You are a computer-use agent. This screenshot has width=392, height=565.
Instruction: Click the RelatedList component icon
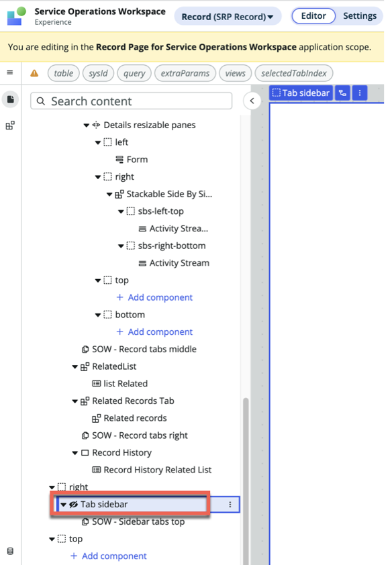[85, 366]
